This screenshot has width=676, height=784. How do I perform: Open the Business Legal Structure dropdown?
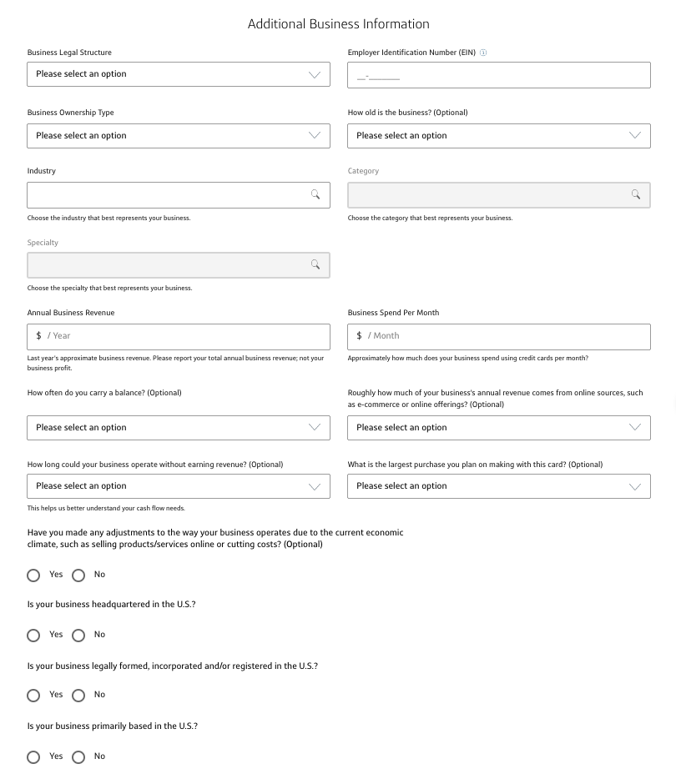click(x=178, y=74)
